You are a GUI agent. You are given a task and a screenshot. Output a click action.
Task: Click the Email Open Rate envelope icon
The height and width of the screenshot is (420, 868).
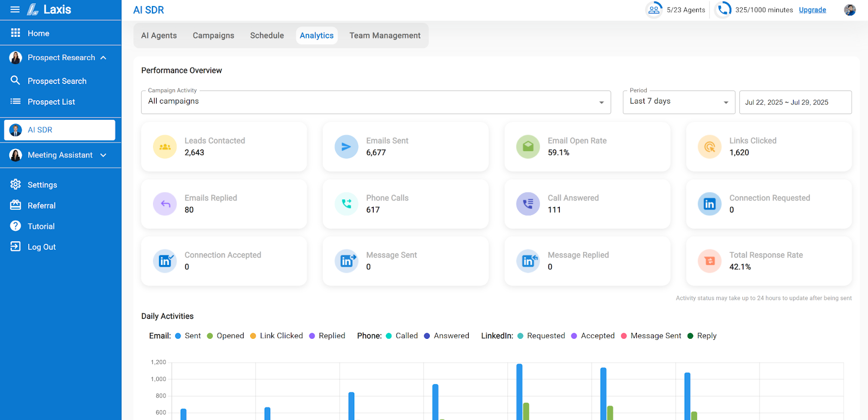528,147
